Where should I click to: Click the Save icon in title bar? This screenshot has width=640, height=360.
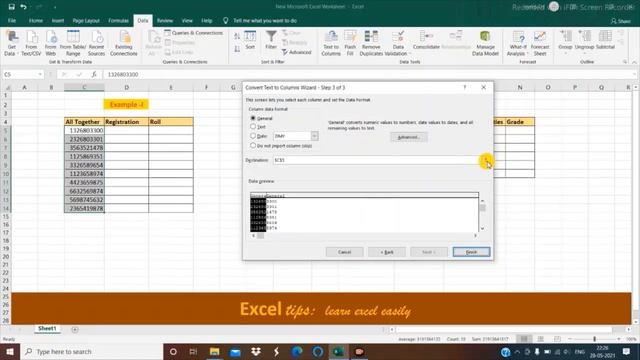(x=11, y=7)
